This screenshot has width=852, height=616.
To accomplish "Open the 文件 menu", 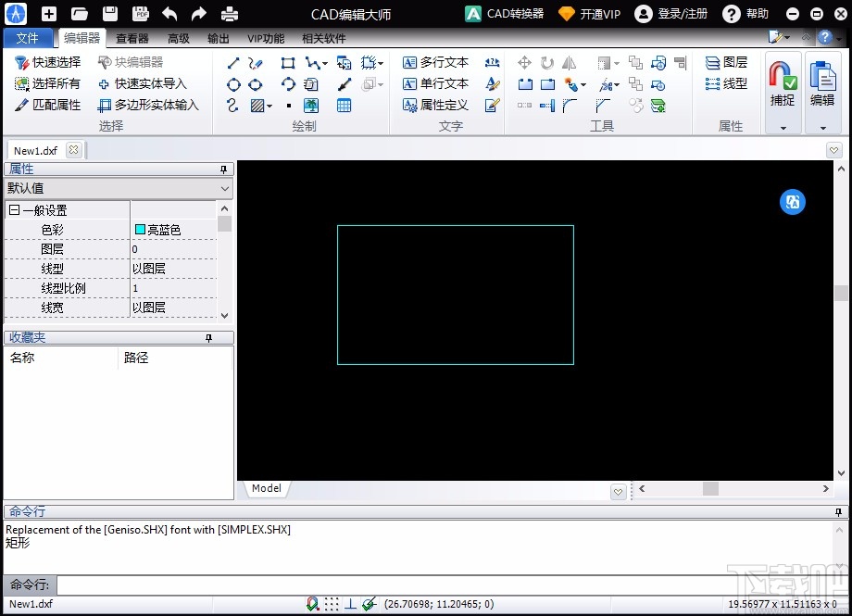I will [x=28, y=38].
